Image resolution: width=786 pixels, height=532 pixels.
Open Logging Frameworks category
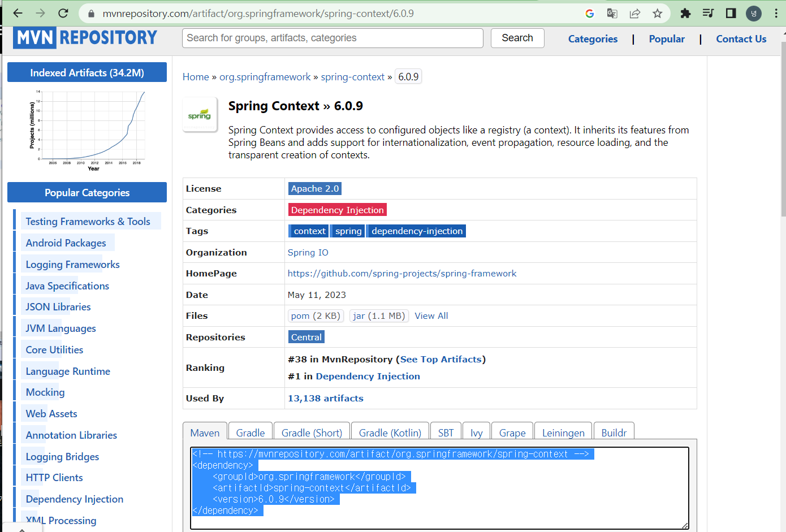(73, 265)
